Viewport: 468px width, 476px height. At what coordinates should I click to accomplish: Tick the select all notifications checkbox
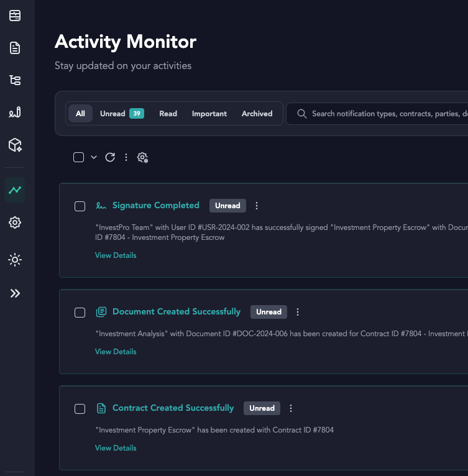point(79,157)
